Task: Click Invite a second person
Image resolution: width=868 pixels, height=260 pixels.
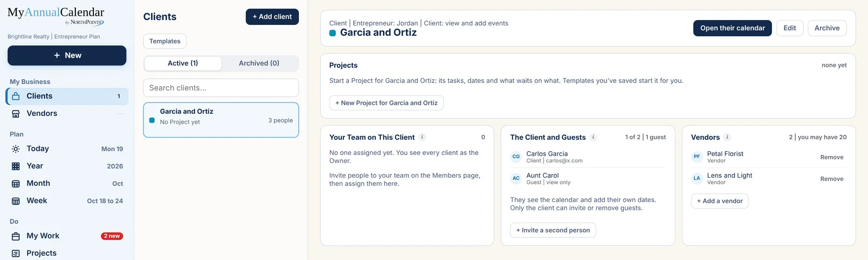Action: [x=553, y=230]
